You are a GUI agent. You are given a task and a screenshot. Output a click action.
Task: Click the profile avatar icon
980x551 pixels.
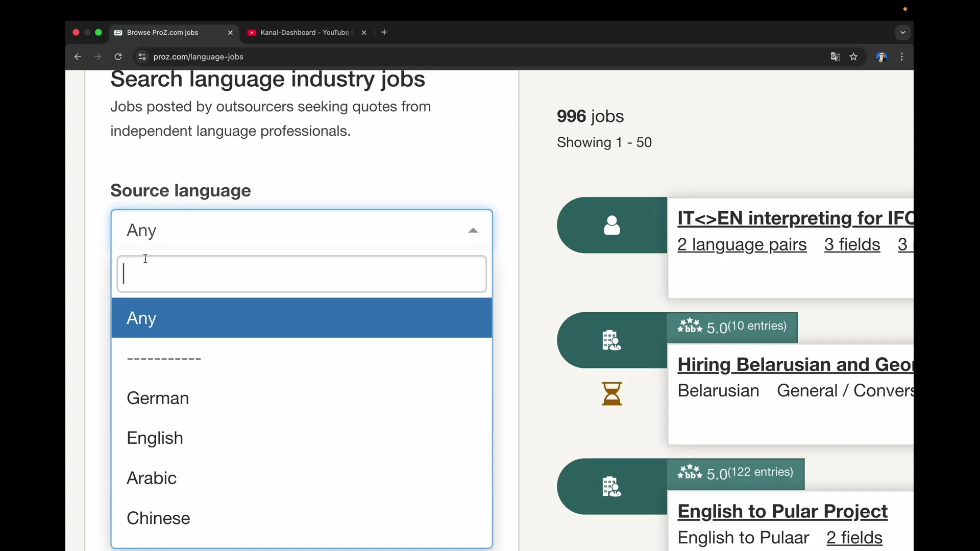pos(881,57)
